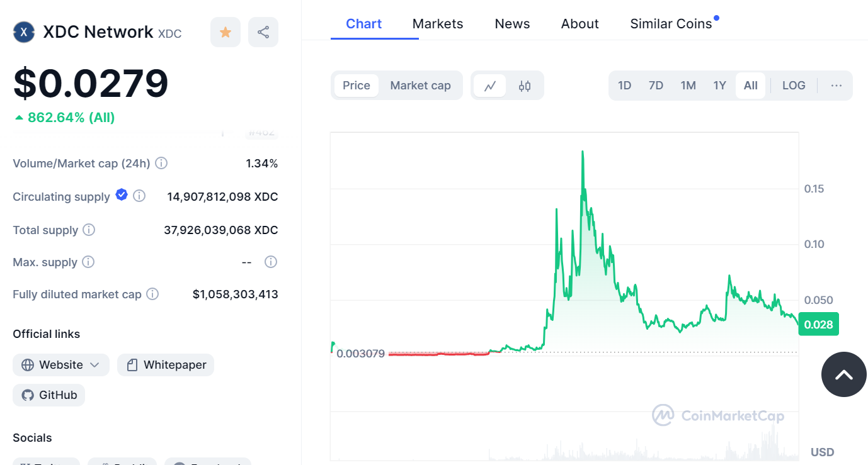Switch to line chart view
Viewport: 868px width, 465px height.
click(x=490, y=86)
